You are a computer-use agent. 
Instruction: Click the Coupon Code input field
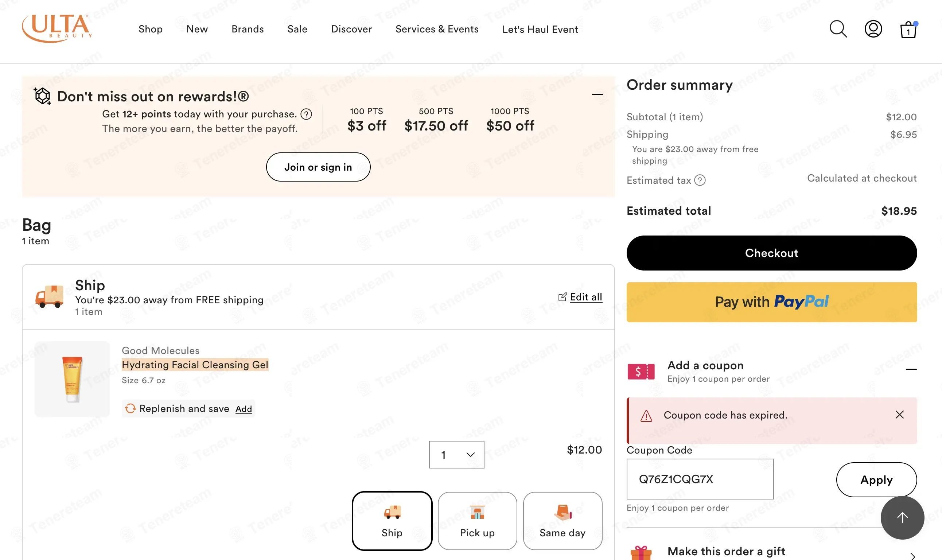coord(700,479)
